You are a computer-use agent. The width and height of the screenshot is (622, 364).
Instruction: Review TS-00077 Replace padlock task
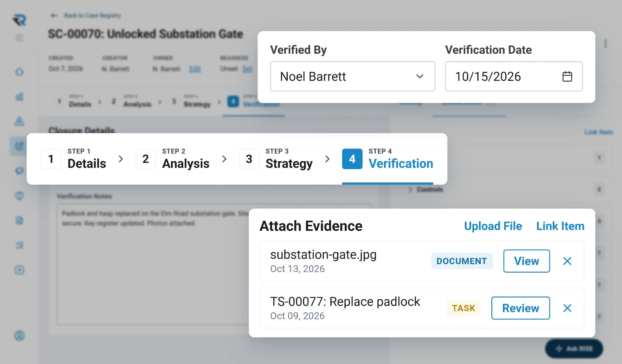[521, 308]
